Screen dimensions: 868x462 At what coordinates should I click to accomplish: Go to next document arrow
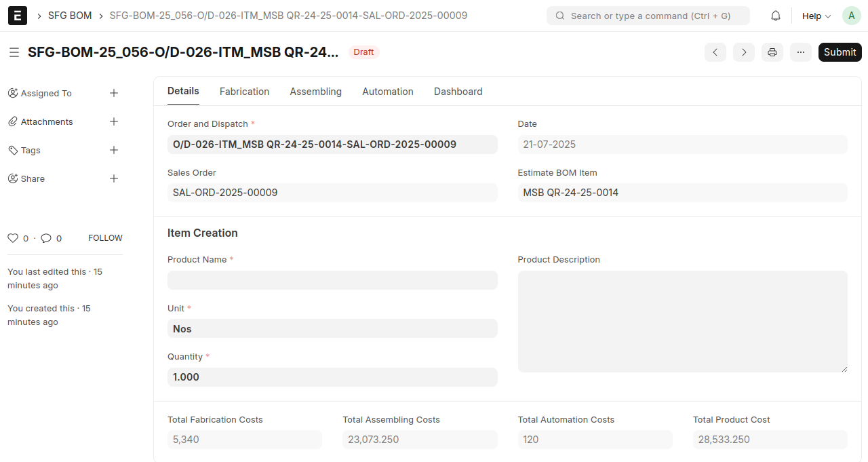[x=743, y=52]
